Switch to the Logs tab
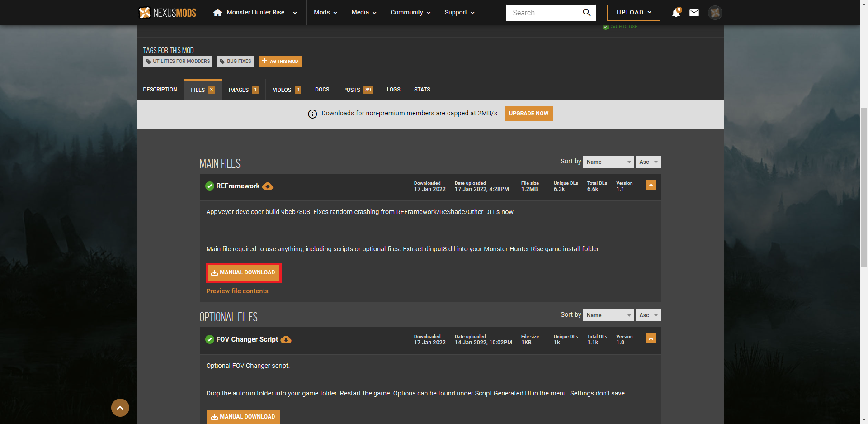The height and width of the screenshot is (424, 868). click(394, 90)
